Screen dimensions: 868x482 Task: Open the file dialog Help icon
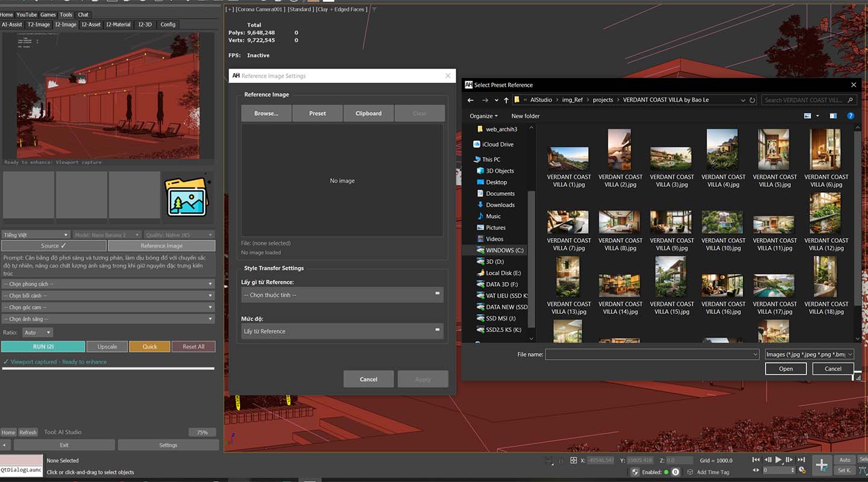(850, 116)
